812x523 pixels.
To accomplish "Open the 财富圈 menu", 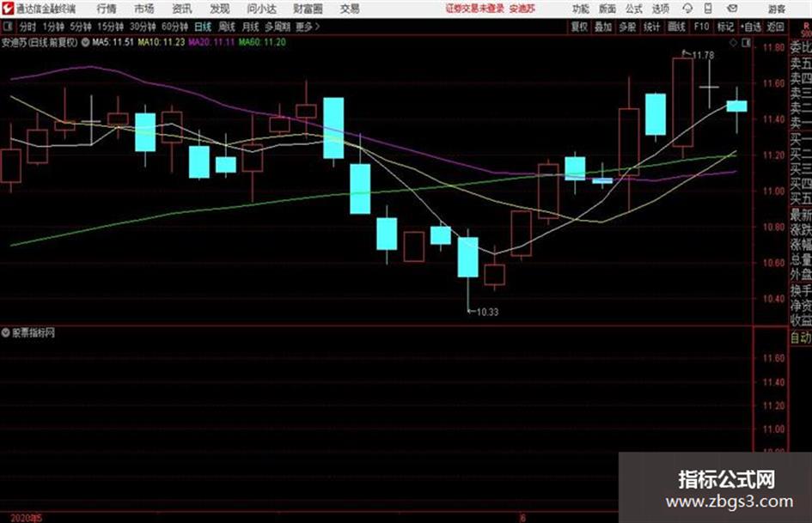I will pos(308,9).
